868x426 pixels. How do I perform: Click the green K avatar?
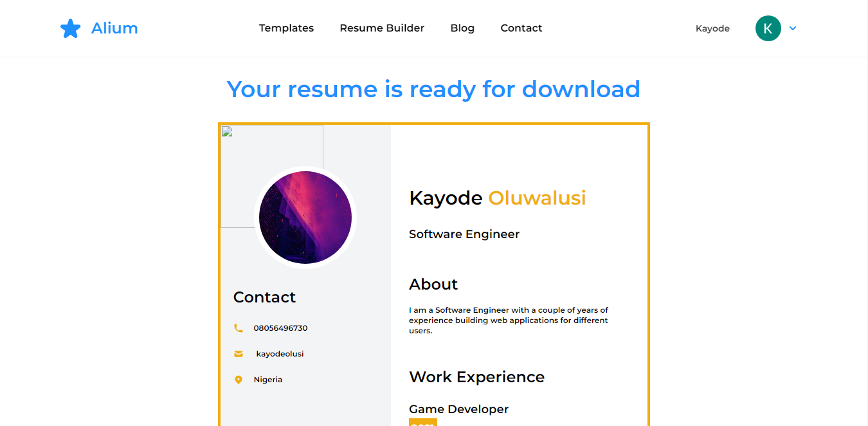[768, 28]
